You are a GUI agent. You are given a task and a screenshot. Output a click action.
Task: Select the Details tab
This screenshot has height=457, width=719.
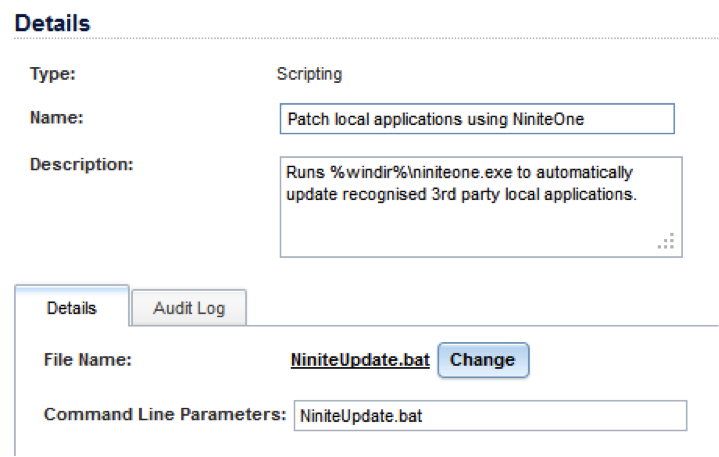pos(72,308)
